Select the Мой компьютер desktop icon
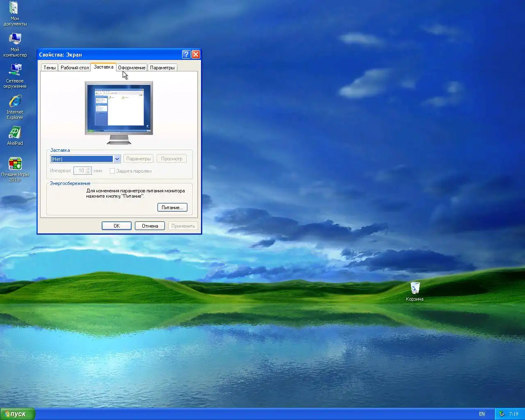Viewport: 525px width, 420px height. 15,45
